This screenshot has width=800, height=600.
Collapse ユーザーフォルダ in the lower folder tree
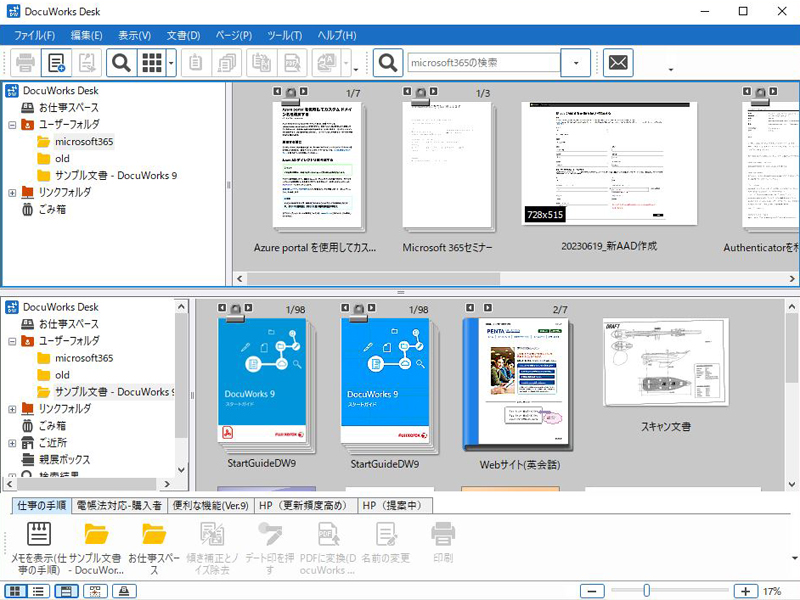[12, 341]
